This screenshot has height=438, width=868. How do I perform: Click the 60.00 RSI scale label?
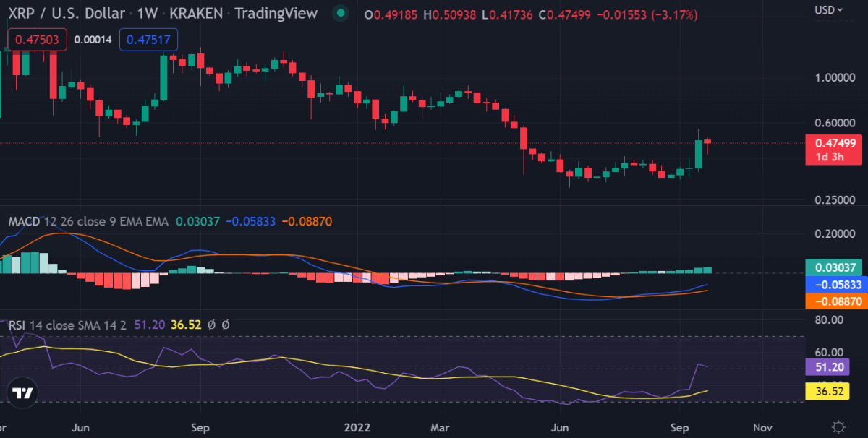[x=830, y=352]
